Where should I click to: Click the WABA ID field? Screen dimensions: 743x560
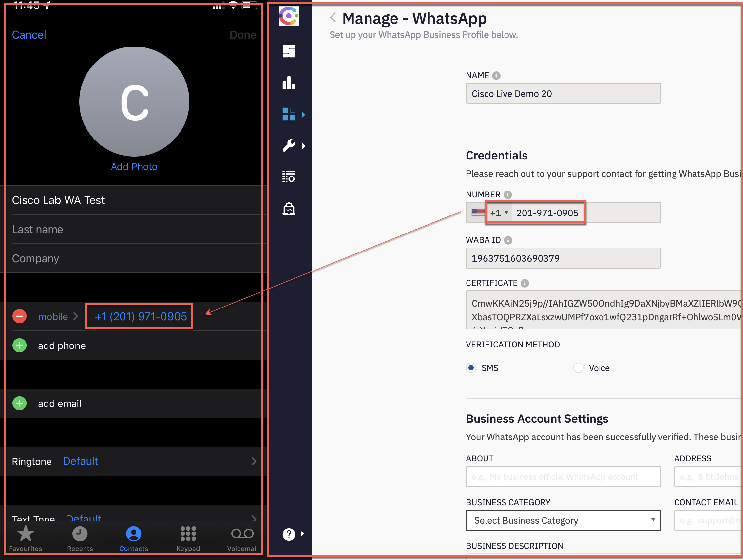click(x=563, y=258)
